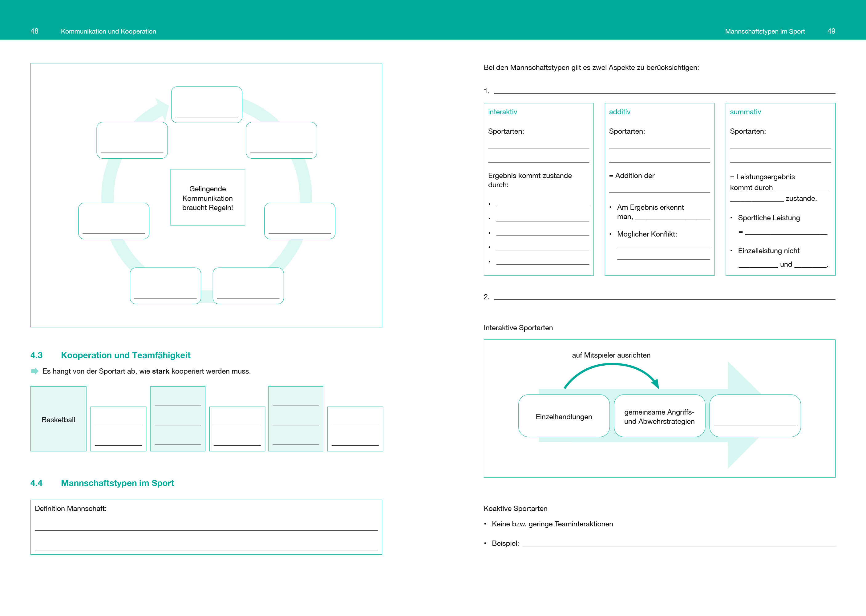This screenshot has height=616, width=866.
Task: Click the empty box after Abwehrstrategien box
Action: point(755,416)
